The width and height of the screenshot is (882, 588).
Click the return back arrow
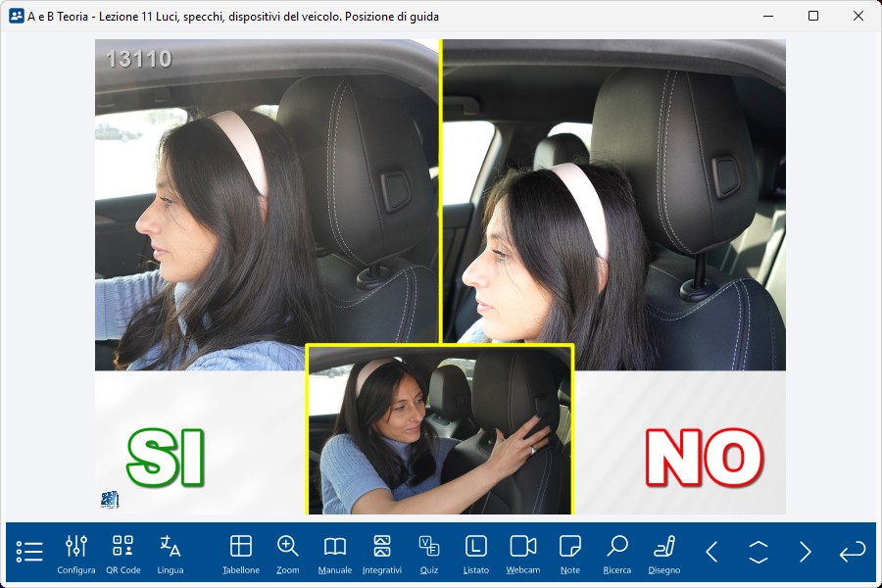point(853,552)
